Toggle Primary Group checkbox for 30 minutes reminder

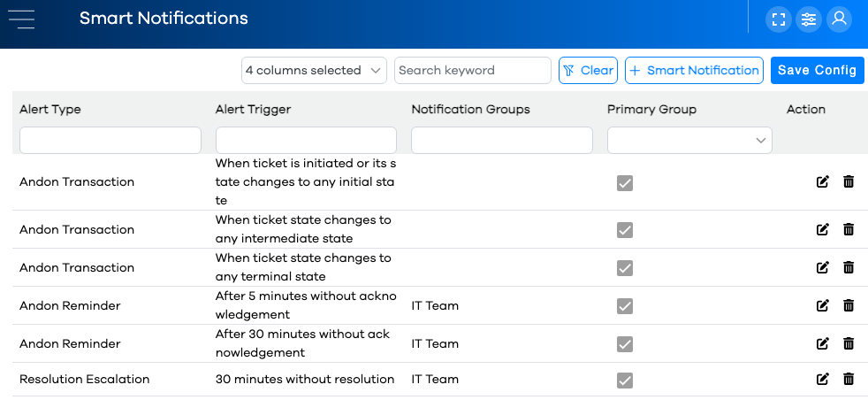[624, 344]
